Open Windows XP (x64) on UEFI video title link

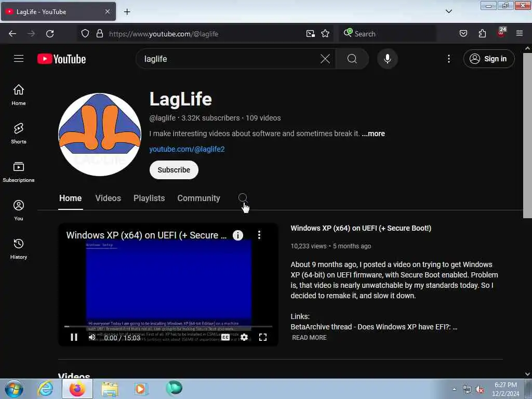pos(361,229)
